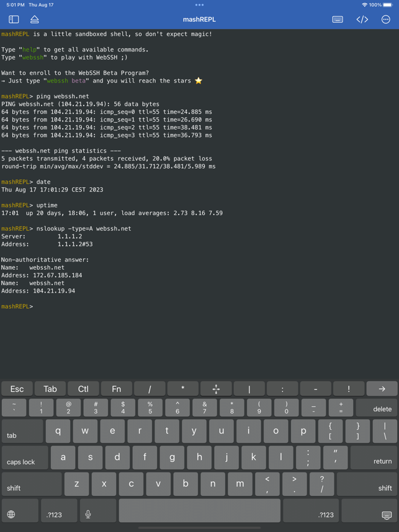The image size is (399, 532).
Task: Tap the backslash pipe key
Action: pyautogui.click(x=385, y=431)
